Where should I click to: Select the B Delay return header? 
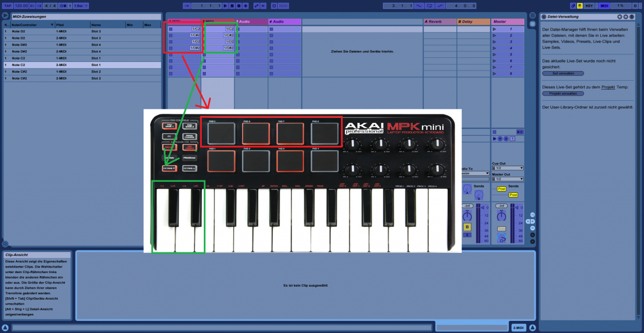[473, 22]
